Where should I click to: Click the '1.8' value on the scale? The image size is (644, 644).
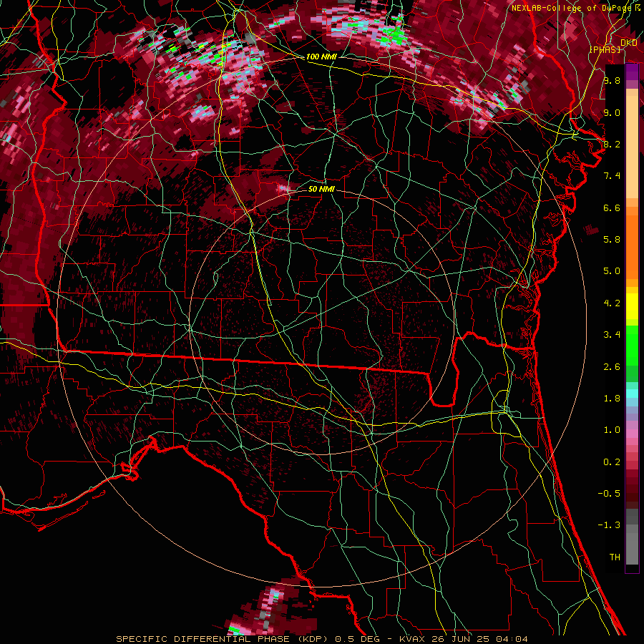tap(612, 399)
